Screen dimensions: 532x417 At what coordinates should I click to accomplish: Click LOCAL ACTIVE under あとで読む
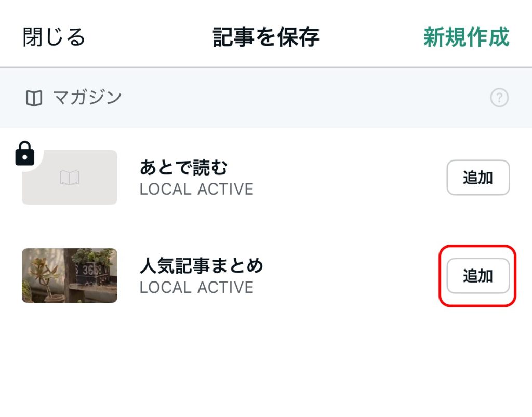(x=196, y=189)
